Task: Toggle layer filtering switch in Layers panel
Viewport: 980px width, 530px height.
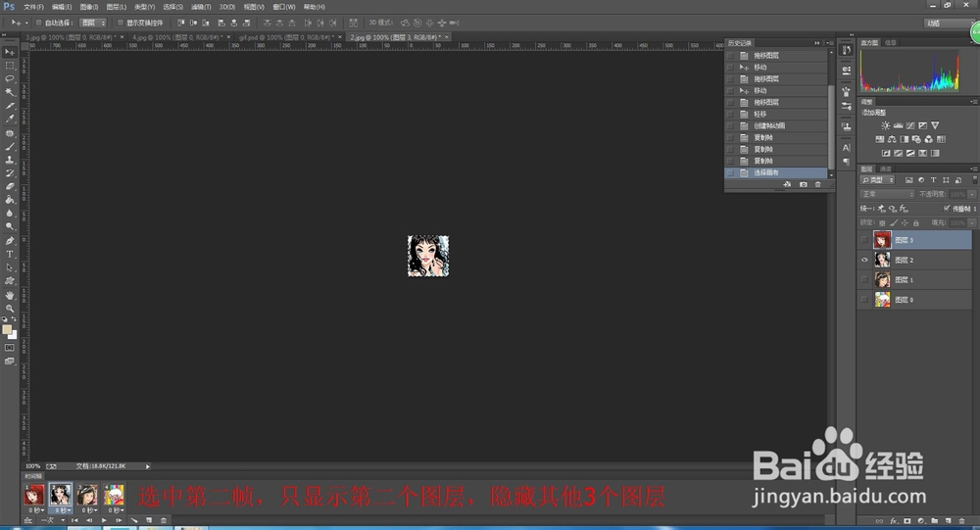Action: 974,180
